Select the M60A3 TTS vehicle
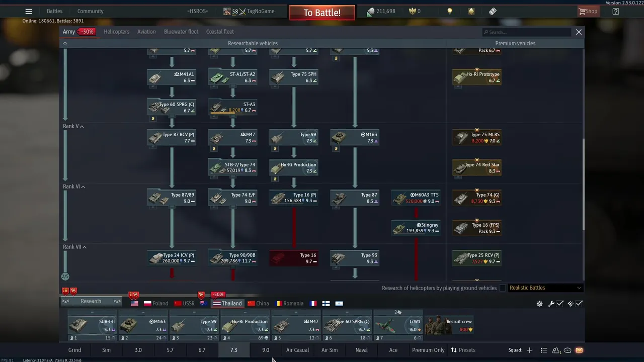The width and height of the screenshot is (644, 362). pyautogui.click(x=416, y=198)
